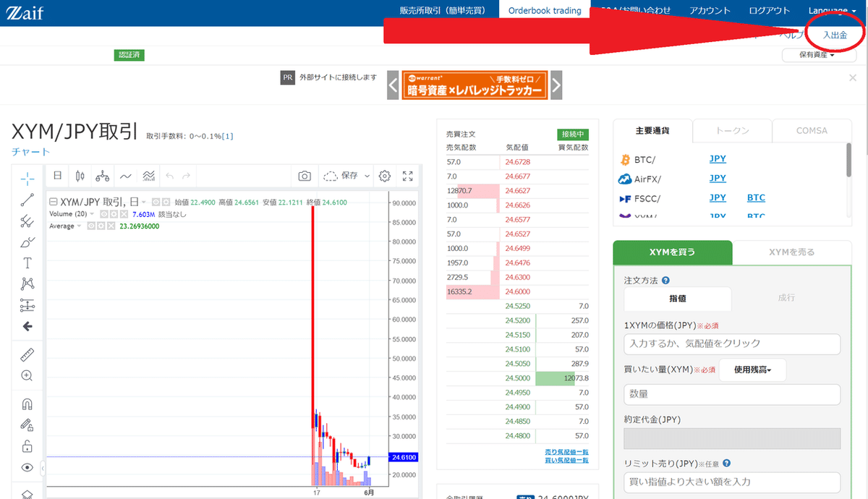Image resolution: width=868 pixels, height=499 pixels.
Task: Open indicators via the wavy line icon
Action: 126,175
